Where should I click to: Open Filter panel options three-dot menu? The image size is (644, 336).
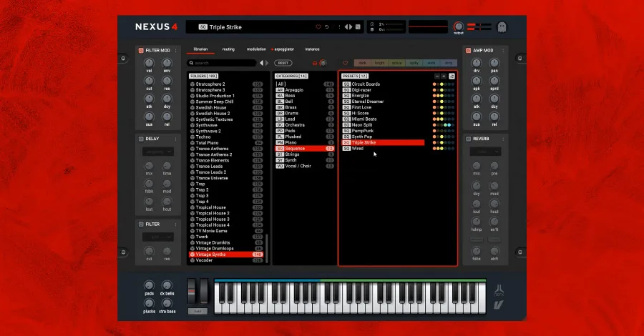pyautogui.click(x=176, y=224)
